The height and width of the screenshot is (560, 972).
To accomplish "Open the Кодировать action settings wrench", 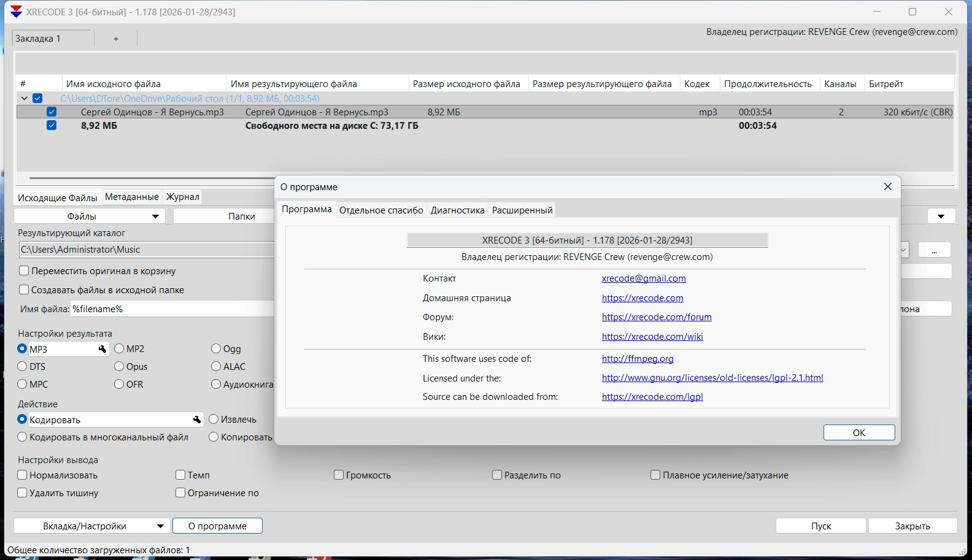I will [197, 420].
